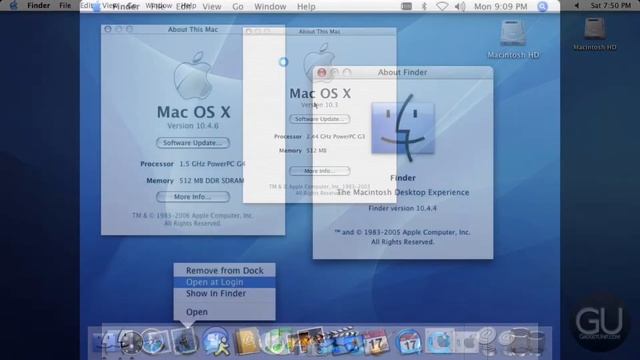Click the keyboard input menu icon
The image size is (640, 360).
click(x=406, y=7)
